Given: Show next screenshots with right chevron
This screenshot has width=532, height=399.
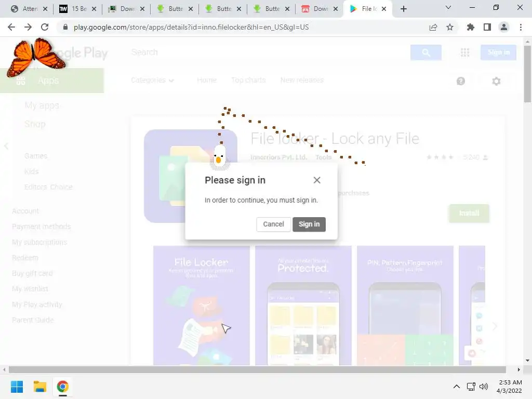Looking at the screenshot, I should (495, 326).
